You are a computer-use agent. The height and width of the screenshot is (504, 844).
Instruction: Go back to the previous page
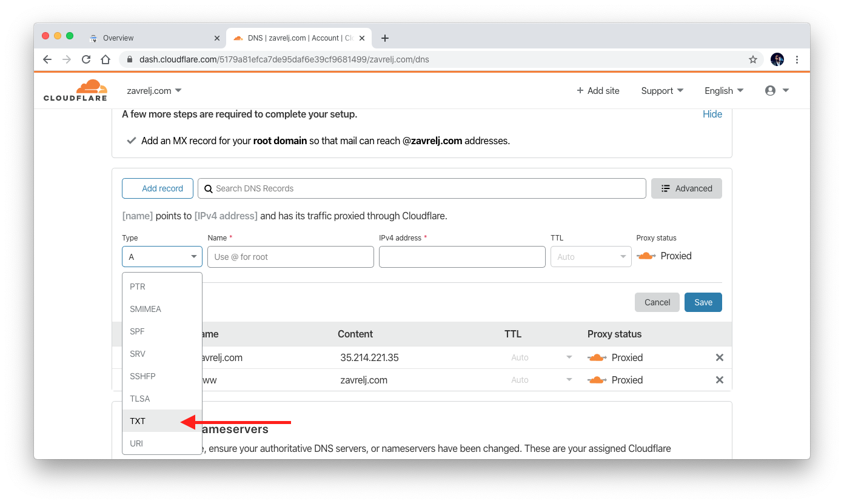pyautogui.click(x=47, y=59)
